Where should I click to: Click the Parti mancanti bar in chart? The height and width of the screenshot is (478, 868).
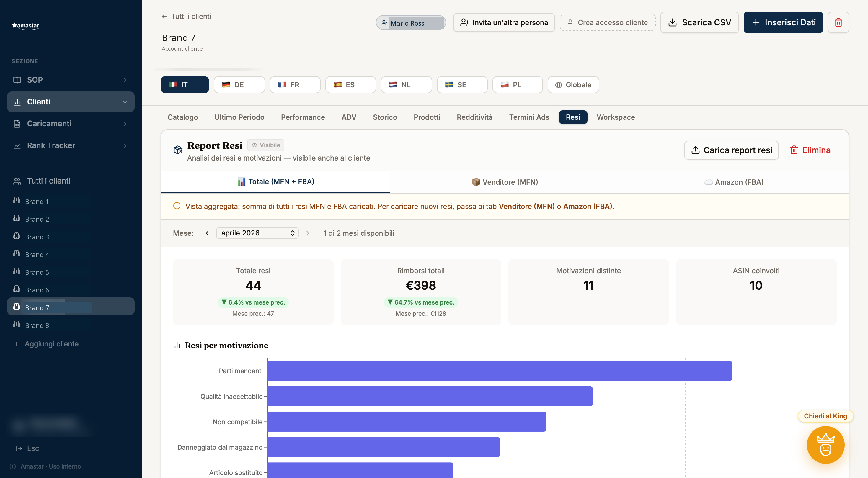click(499, 371)
